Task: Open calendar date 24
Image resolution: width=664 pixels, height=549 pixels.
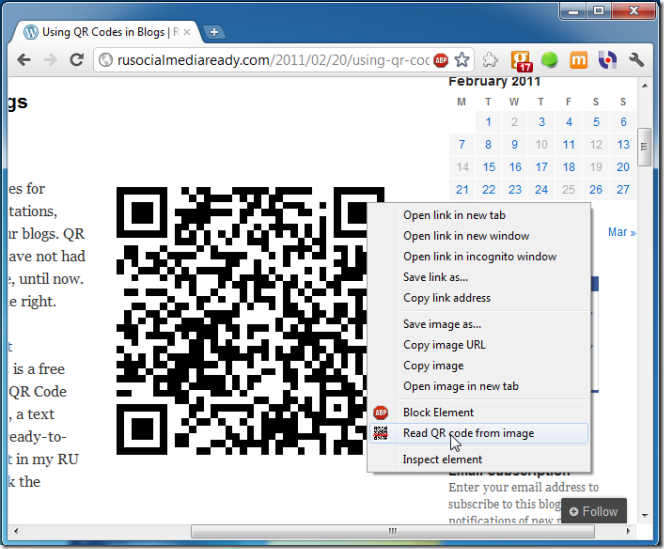Action: click(541, 189)
